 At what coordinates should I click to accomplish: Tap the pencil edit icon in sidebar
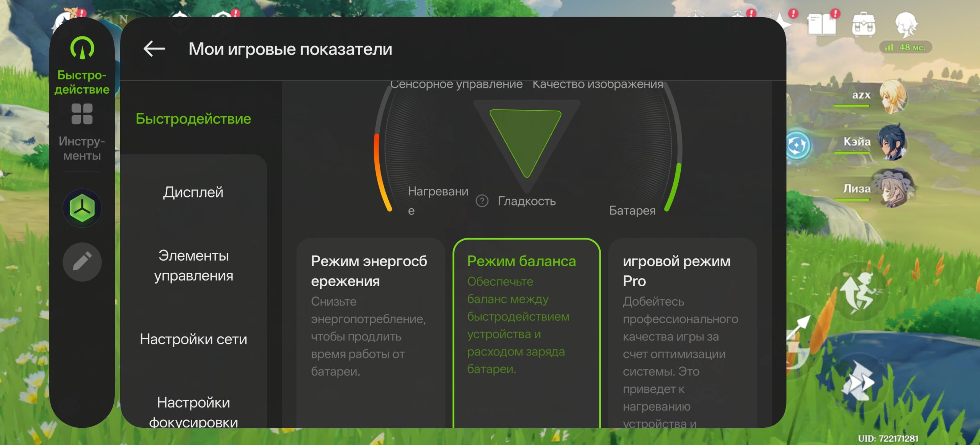point(82,262)
